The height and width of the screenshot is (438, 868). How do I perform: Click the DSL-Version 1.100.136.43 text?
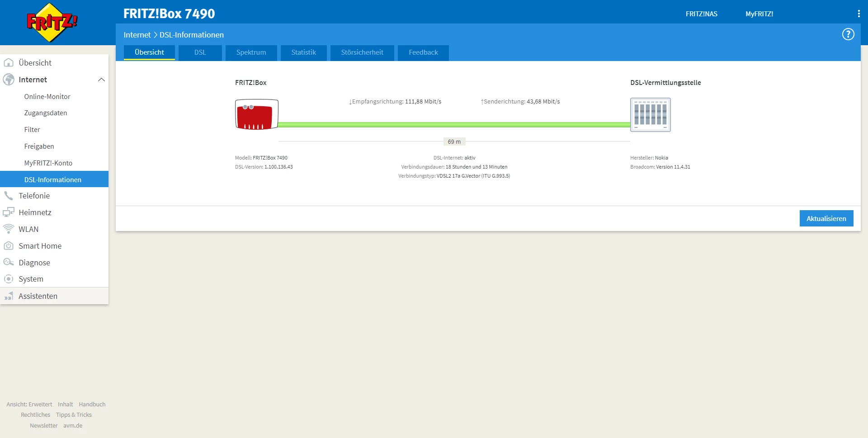pyautogui.click(x=264, y=167)
